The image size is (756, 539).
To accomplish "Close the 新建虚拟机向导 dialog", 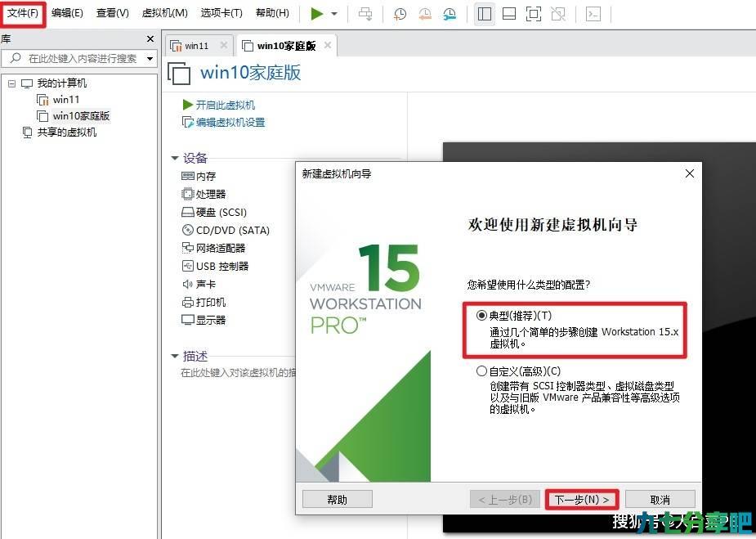I will point(690,173).
